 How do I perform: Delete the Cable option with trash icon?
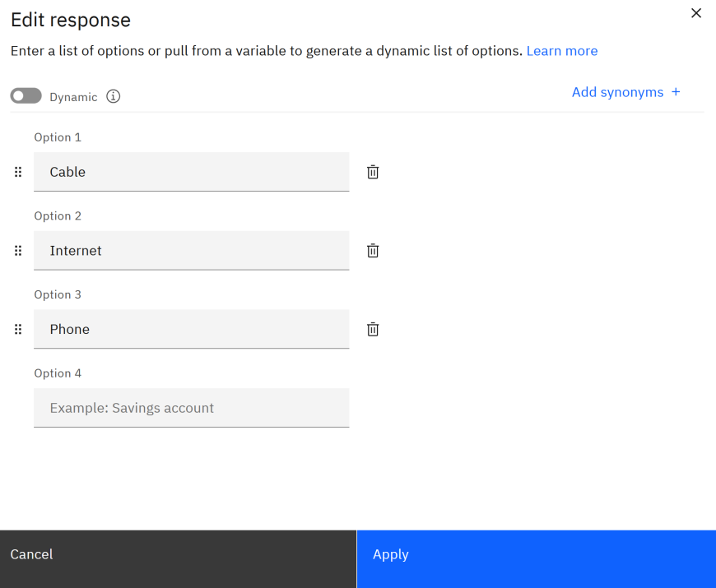pos(373,172)
